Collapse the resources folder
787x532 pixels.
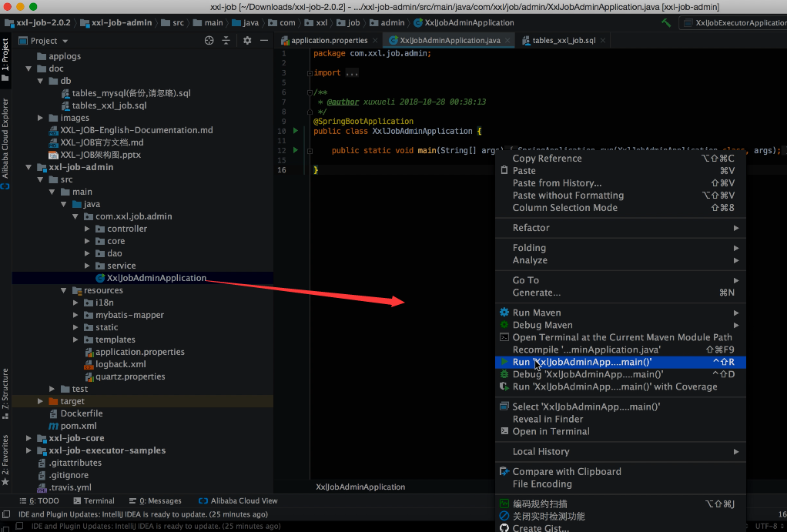pyautogui.click(x=64, y=290)
